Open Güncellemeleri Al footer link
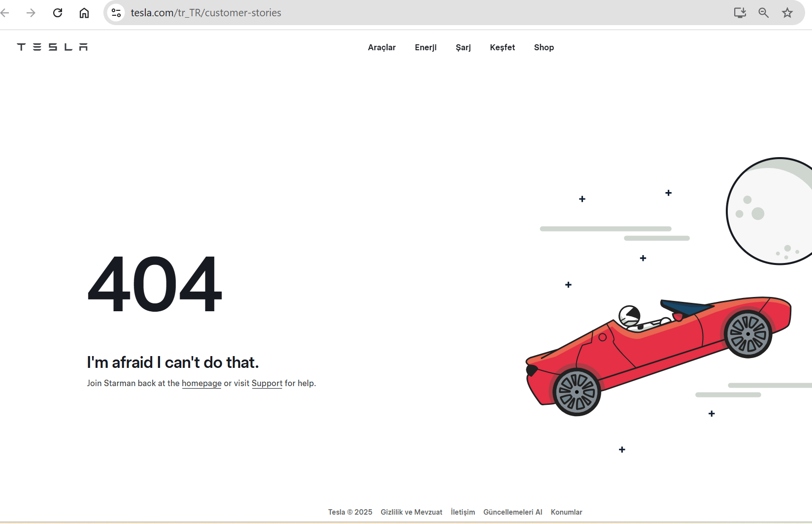Image resolution: width=812 pixels, height=524 pixels. click(x=513, y=512)
